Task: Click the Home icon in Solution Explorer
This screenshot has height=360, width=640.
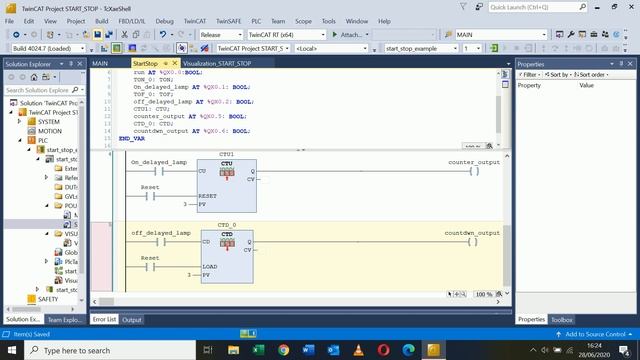Action: 34,77
